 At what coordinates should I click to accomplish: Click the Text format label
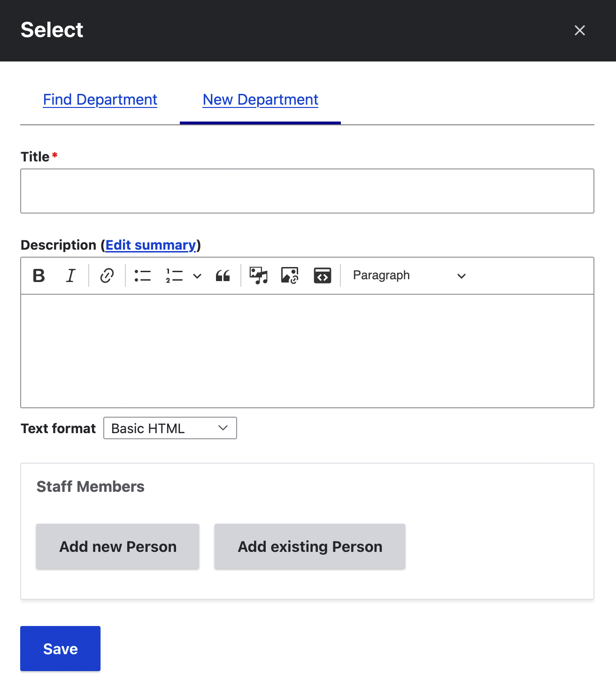point(58,428)
